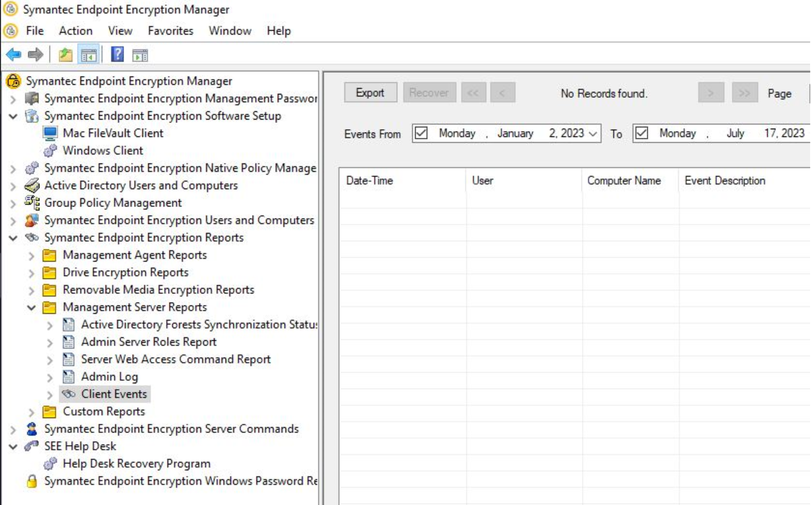Open the Window menu
Viewport: 812px width, 505px height.
[x=230, y=31]
